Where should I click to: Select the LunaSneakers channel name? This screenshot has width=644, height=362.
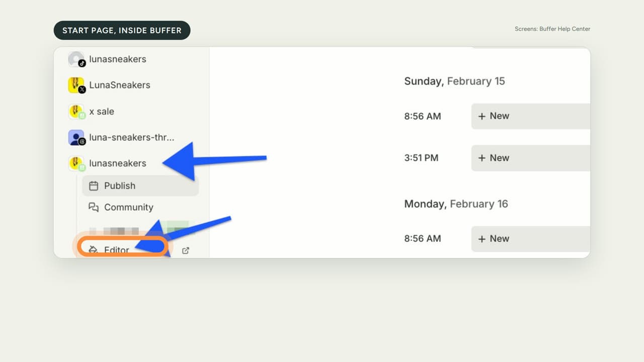[x=120, y=85]
